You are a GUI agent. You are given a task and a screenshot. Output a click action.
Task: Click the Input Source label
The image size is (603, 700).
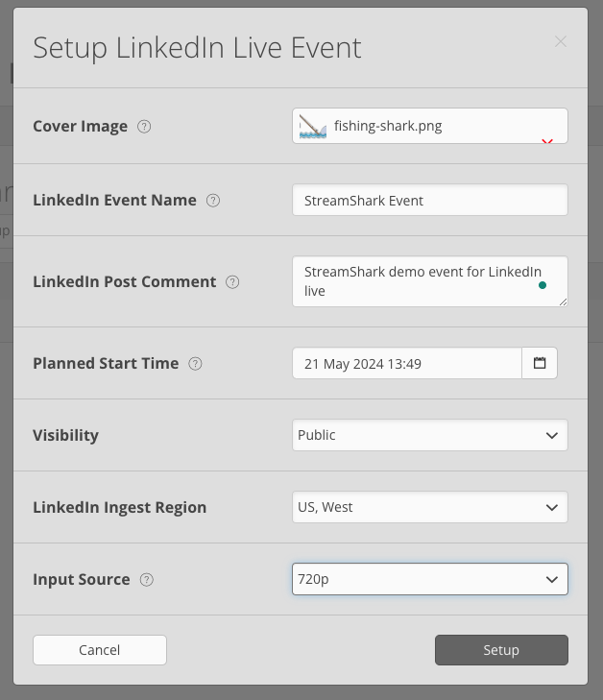tap(82, 579)
